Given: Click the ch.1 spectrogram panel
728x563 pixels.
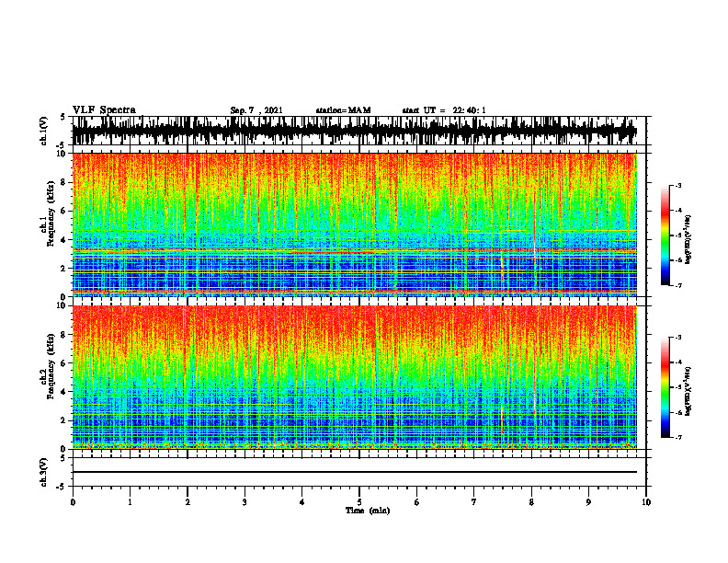Looking at the screenshot, I should pyautogui.click(x=359, y=224).
